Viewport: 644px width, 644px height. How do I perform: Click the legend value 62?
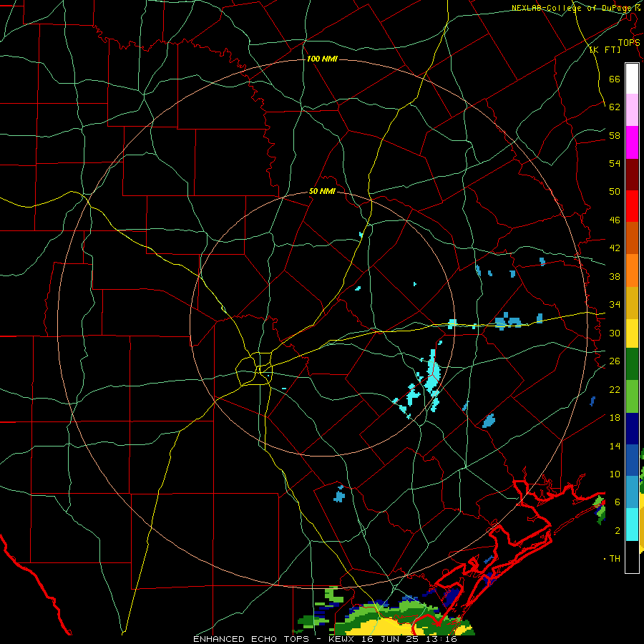pos(615,107)
